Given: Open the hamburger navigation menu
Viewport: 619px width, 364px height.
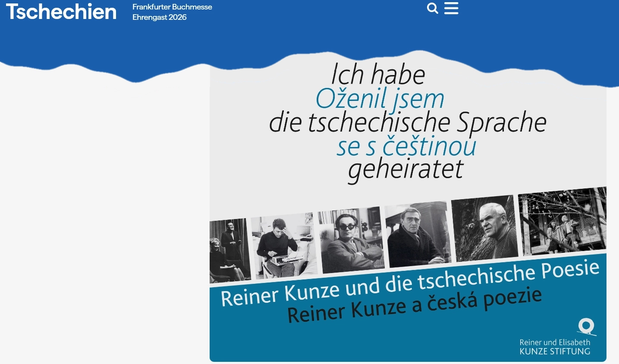Looking at the screenshot, I should (451, 8).
